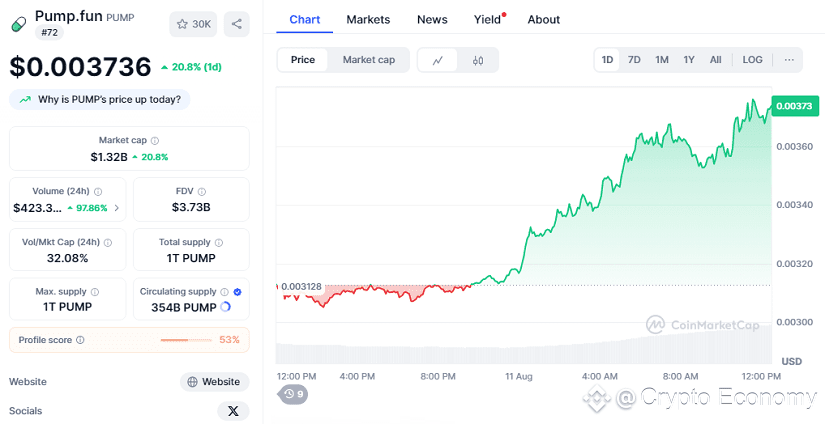Screen dimensions: 825x424
Task: Click the 32.08% Vol/Mkt Cap value
Action: (67, 258)
